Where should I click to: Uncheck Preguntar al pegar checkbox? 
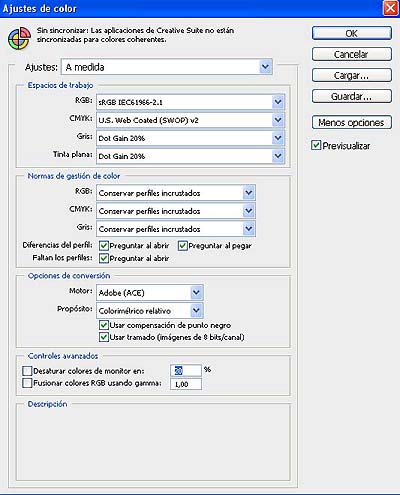coord(183,246)
